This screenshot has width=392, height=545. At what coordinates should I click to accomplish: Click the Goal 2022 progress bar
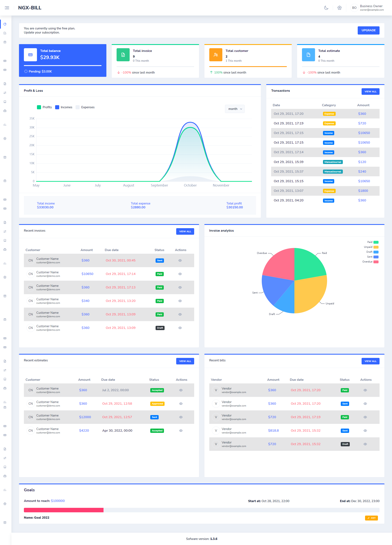(64, 510)
